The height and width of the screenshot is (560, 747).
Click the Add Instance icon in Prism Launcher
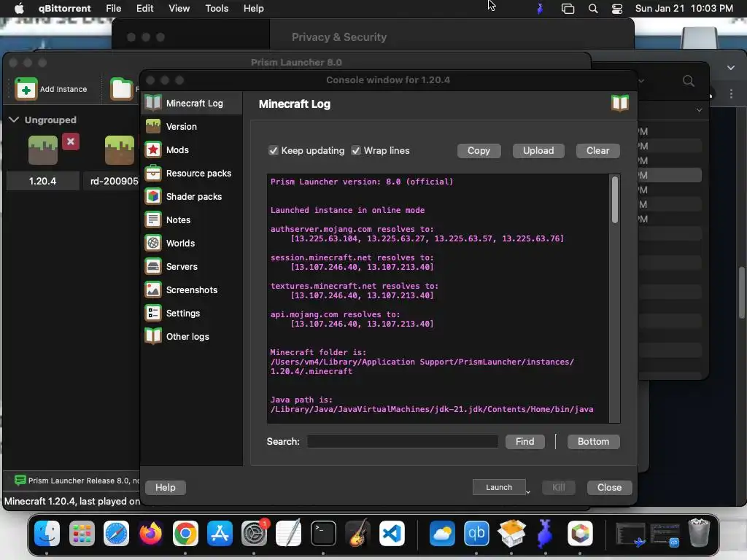(26, 89)
